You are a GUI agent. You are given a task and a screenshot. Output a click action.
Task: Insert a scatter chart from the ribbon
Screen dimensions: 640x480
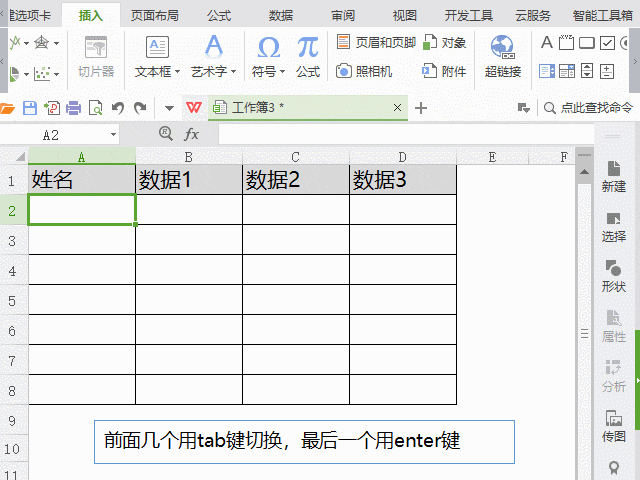coord(42,74)
